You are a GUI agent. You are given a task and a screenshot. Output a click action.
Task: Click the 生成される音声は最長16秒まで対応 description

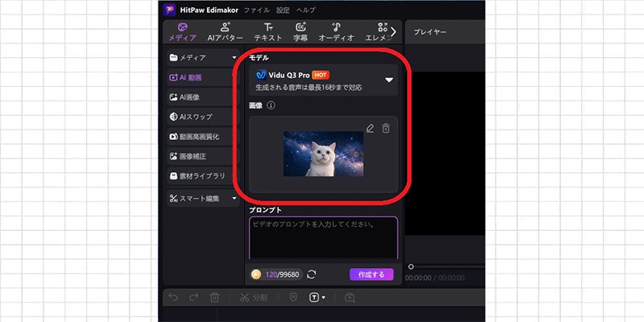click(x=308, y=88)
